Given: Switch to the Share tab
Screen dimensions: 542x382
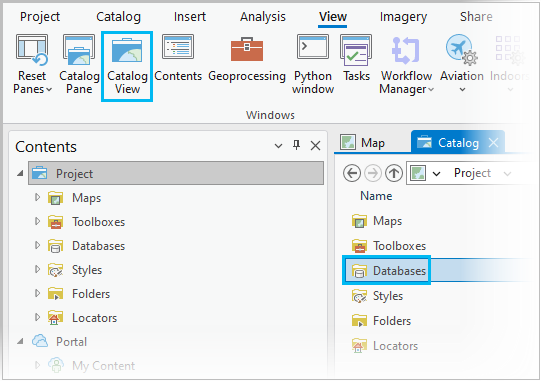Looking at the screenshot, I should 476,17.
